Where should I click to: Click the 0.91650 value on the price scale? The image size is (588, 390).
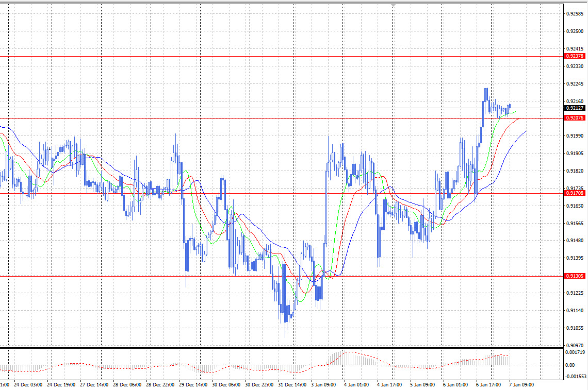tap(575, 206)
